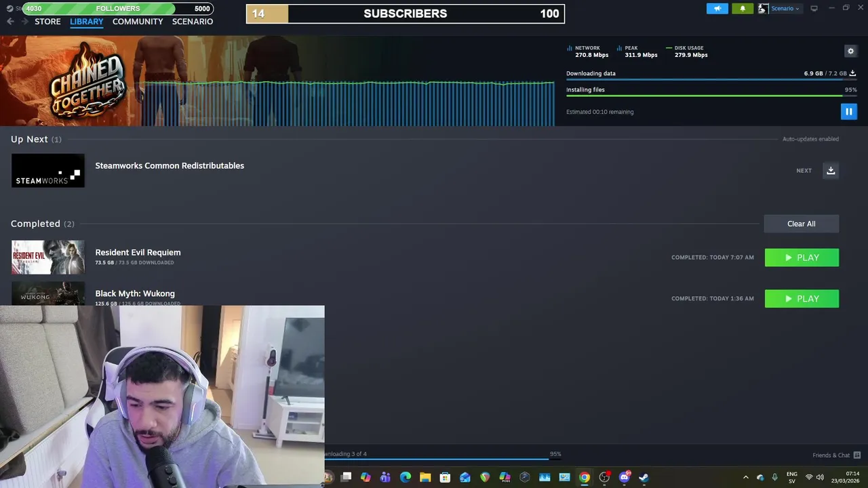
Task: Open Task View from taskbar
Action: [346, 477]
